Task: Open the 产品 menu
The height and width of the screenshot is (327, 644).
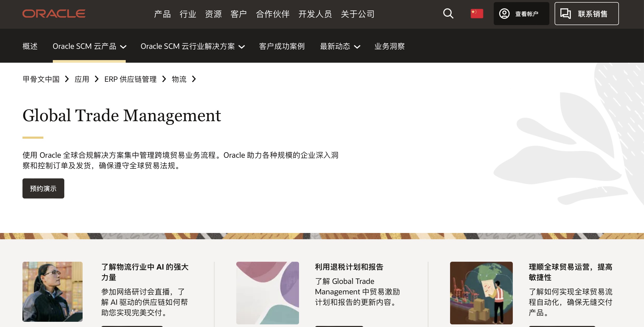Action: click(162, 14)
